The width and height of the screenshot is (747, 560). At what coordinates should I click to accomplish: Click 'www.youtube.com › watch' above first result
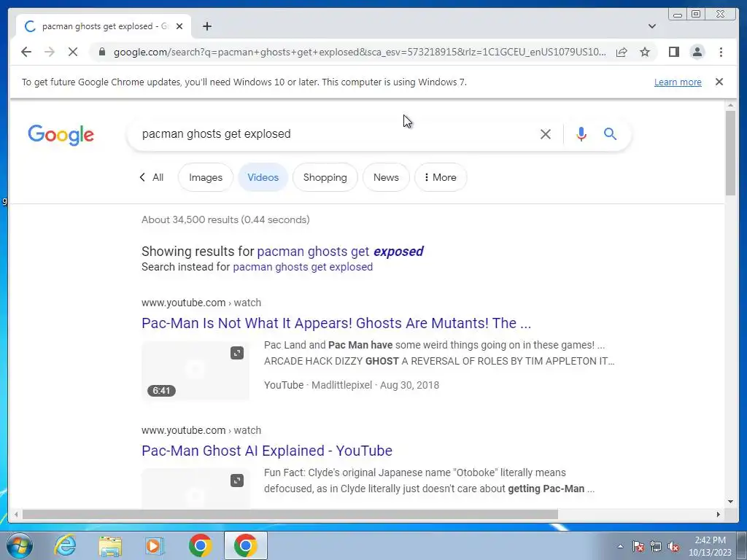coord(201,303)
